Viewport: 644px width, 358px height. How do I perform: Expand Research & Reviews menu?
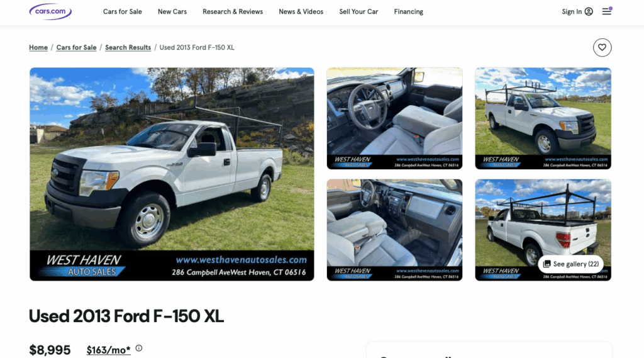tap(233, 11)
